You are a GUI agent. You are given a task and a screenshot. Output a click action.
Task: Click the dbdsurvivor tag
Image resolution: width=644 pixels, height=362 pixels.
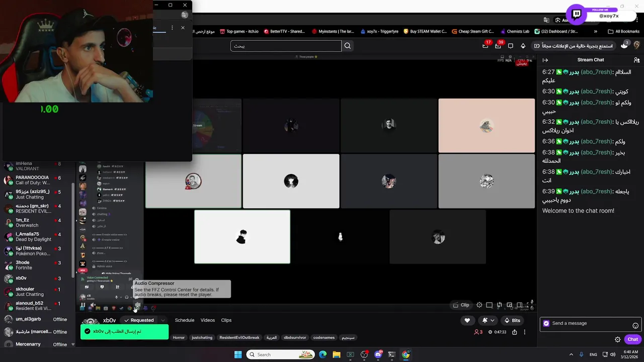(294, 337)
